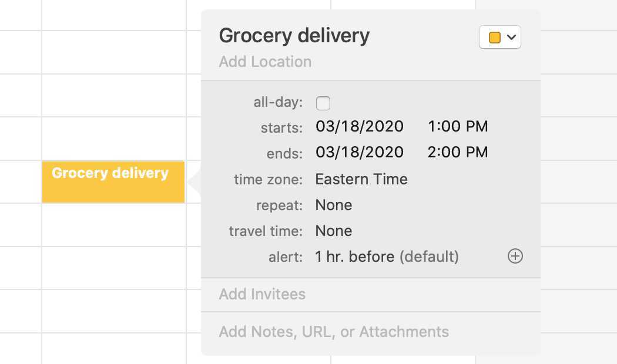617x364 pixels.
Task: Change the travel time None setting
Action: pos(334,231)
